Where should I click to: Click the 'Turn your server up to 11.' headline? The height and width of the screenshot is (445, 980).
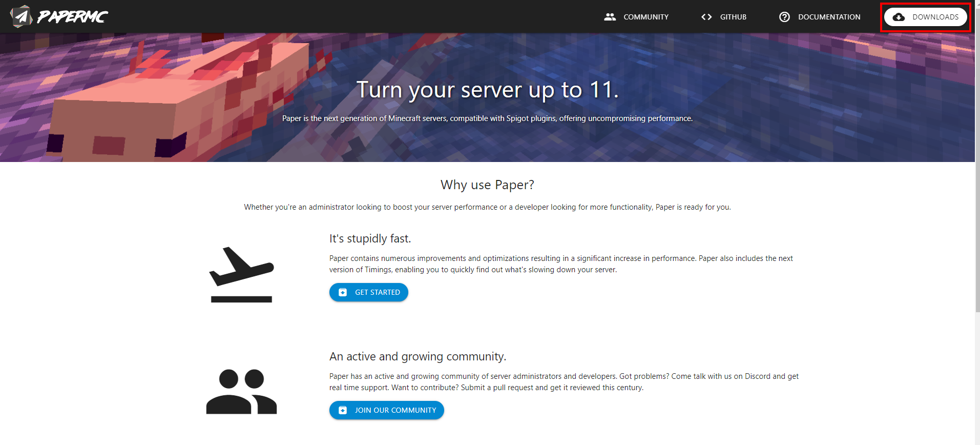487,90
